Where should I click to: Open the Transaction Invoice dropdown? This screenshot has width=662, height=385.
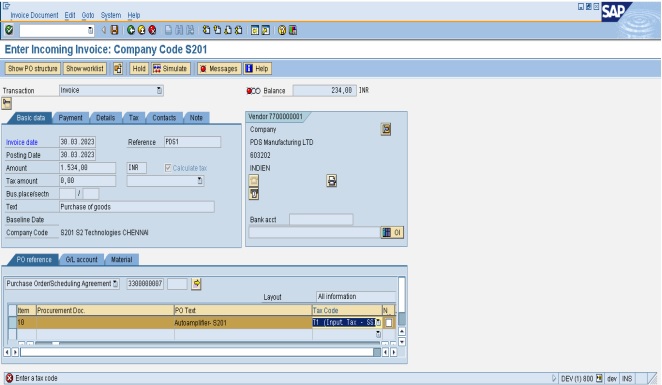point(159,90)
